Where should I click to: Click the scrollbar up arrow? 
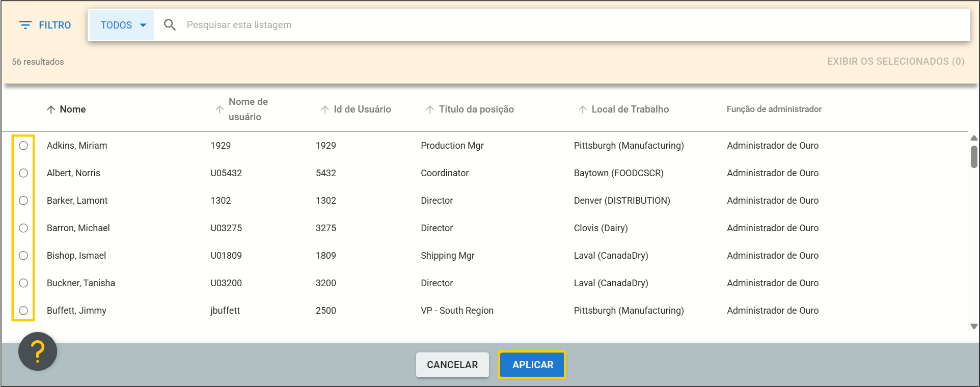point(974,138)
